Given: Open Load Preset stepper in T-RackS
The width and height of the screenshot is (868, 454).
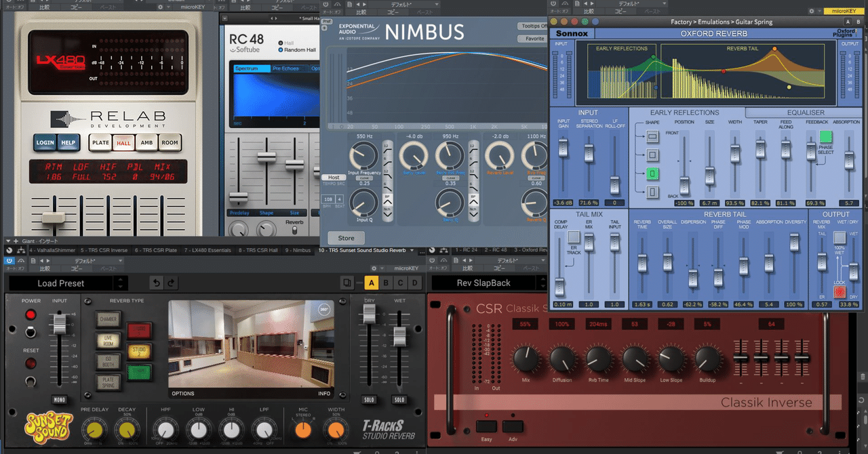Looking at the screenshot, I should click(x=121, y=283).
